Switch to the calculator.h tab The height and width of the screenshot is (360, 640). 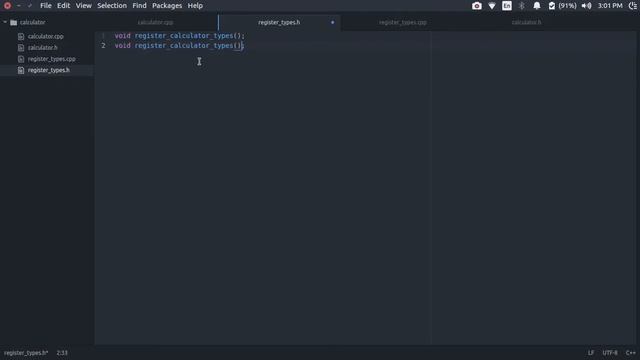coord(527,22)
